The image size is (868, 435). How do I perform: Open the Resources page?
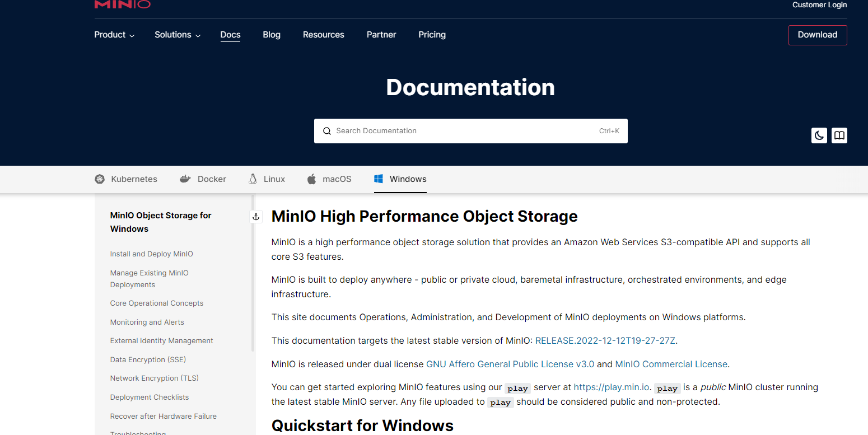(324, 35)
